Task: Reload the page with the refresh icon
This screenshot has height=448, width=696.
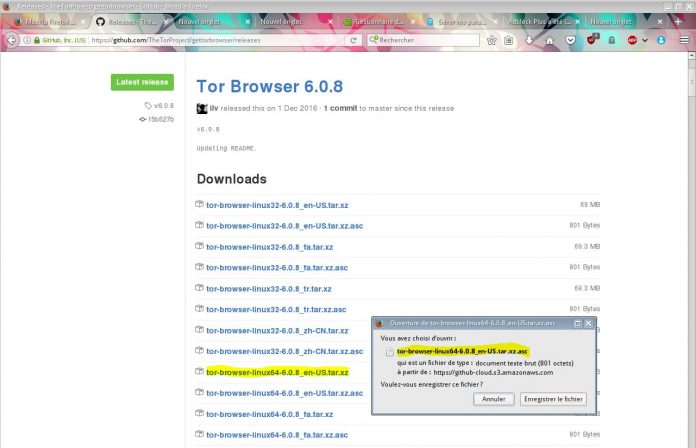Action: point(353,40)
